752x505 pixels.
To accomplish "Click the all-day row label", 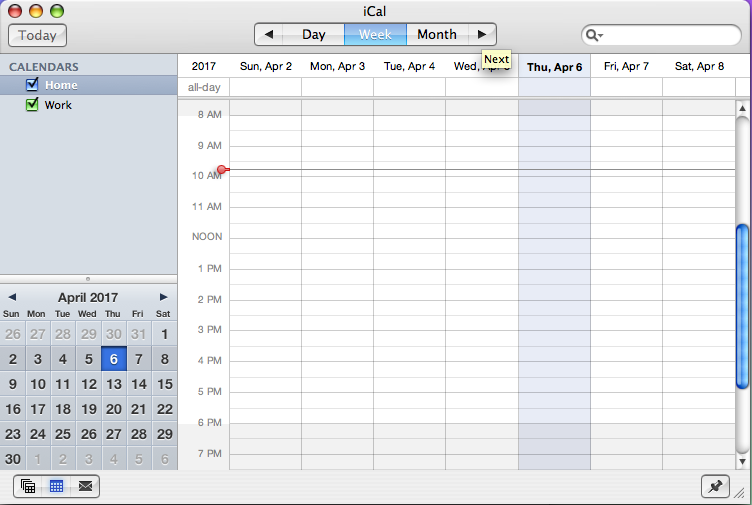I will 204,87.
